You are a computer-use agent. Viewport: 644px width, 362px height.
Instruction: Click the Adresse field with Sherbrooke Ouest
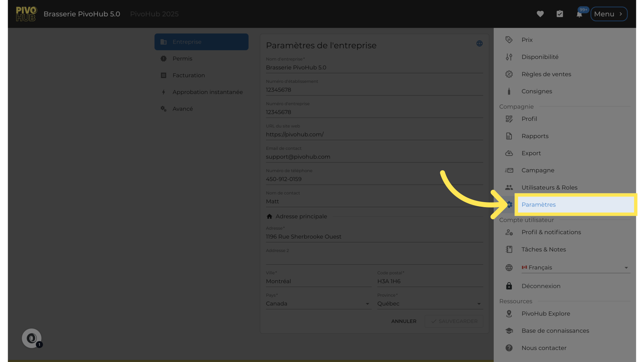click(x=374, y=237)
